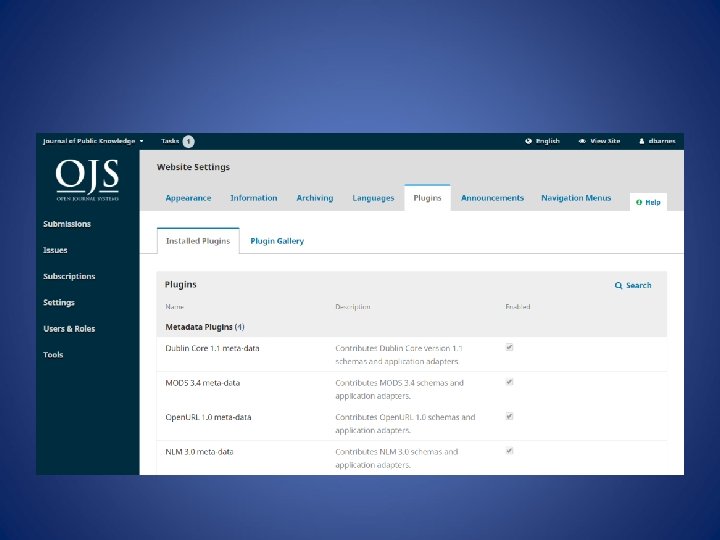Click the OpenURL 1.0 meta-data row name
Image resolution: width=720 pixels, height=540 pixels.
pos(208,417)
